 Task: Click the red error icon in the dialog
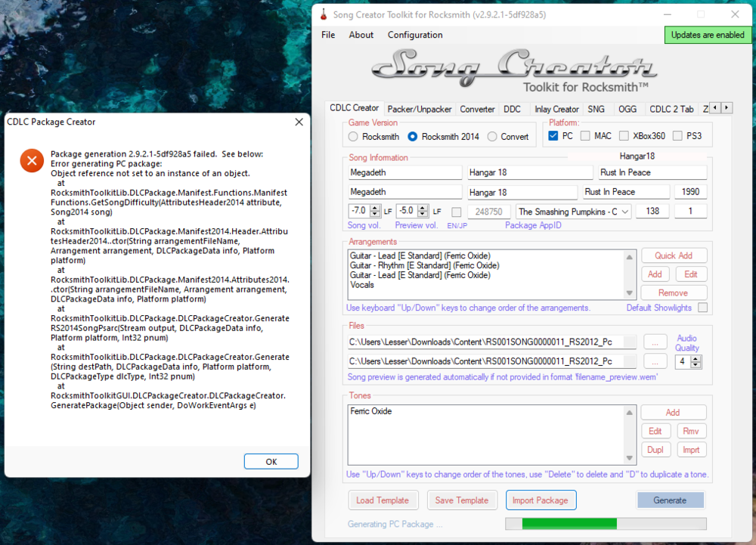click(x=31, y=160)
